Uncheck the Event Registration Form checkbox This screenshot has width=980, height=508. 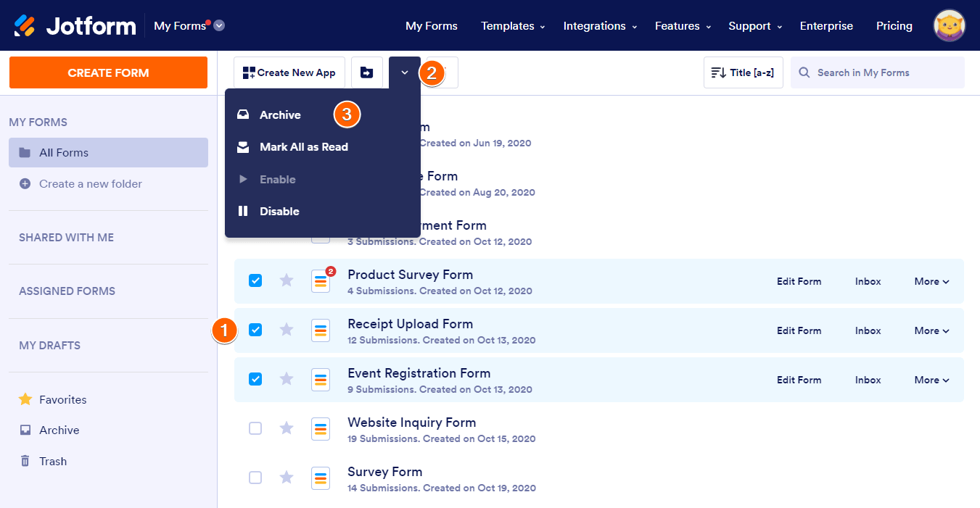(x=255, y=379)
